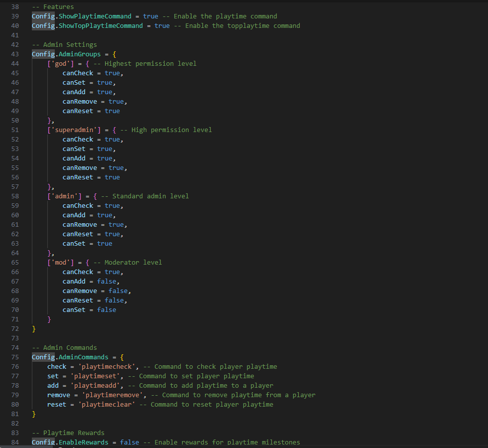Viewport: 488px width, 448px height.
Task: Click the Config.EnableRewards identifier
Action: pos(70,443)
